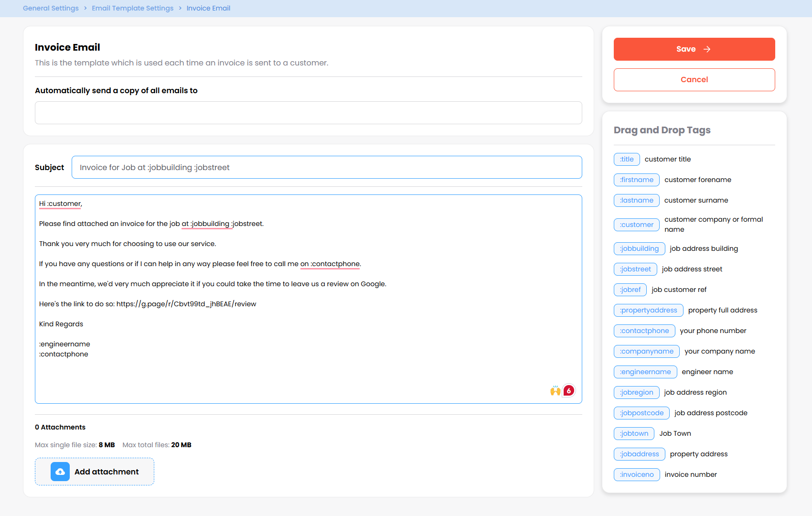This screenshot has height=516, width=812.
Task: Click the cloud upload icon in Add attachment
Action: 60,472
